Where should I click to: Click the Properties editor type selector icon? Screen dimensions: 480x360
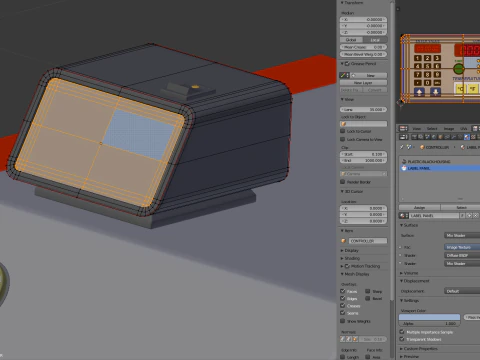pos(404,137)
